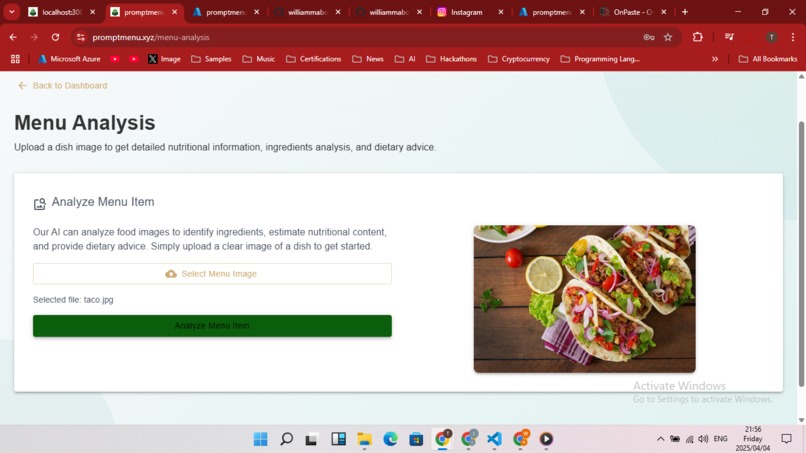Open Widgets panel on taskbar
The height and width of the screenshot is (453, 806).
(338, 439)
